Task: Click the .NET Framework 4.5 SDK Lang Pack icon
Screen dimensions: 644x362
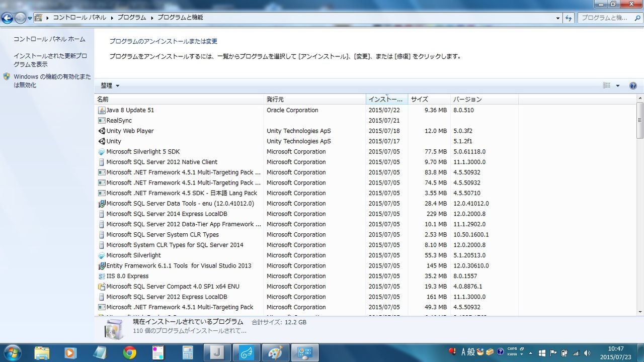Action: coord(102,193)
